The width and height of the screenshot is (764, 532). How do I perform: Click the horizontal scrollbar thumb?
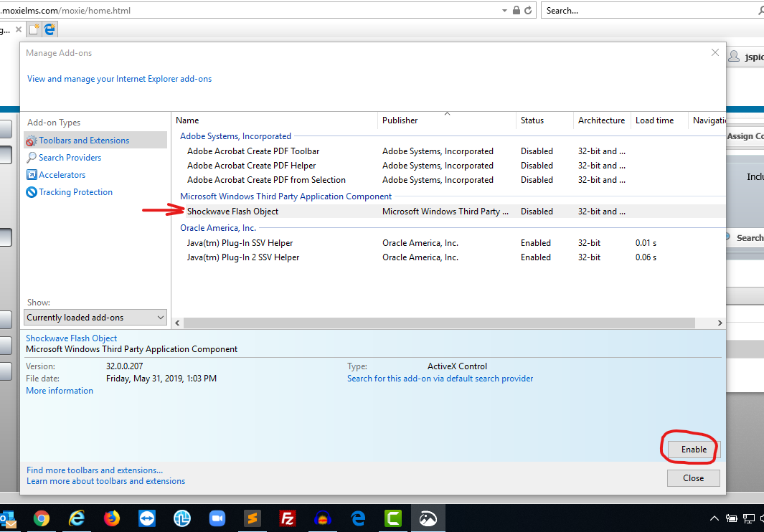tap(439, 323)
